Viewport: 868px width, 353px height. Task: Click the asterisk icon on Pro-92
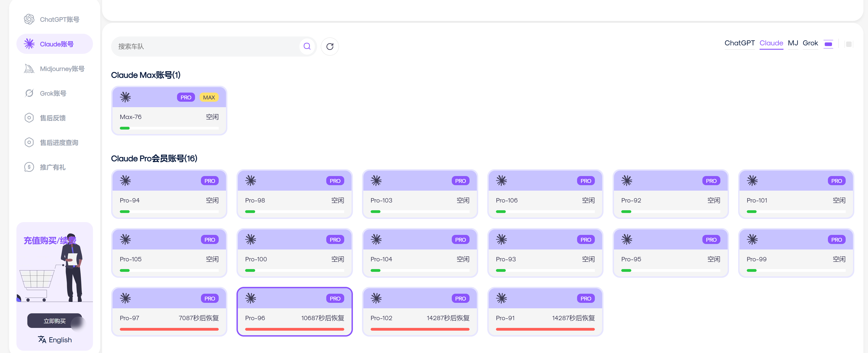(627, 181)
